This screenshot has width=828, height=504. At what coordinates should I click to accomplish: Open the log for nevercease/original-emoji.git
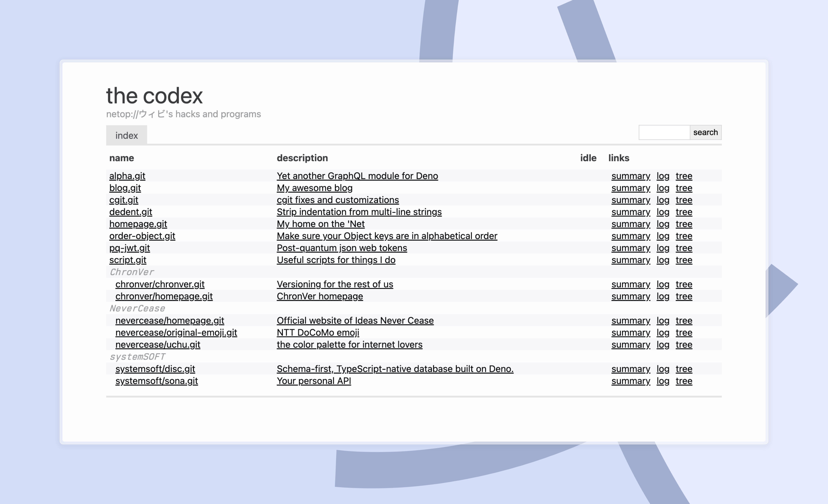(662, 332)
